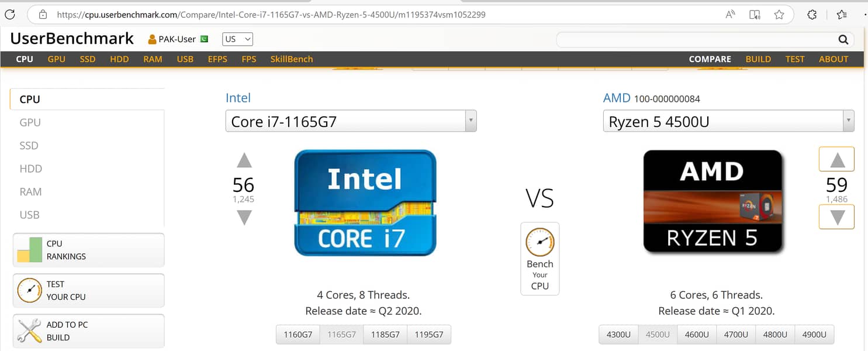Image resolution: width=868 pixels, height=351 pixels.
Task: Click the Intel brand link
Action: tap(238, 98)
